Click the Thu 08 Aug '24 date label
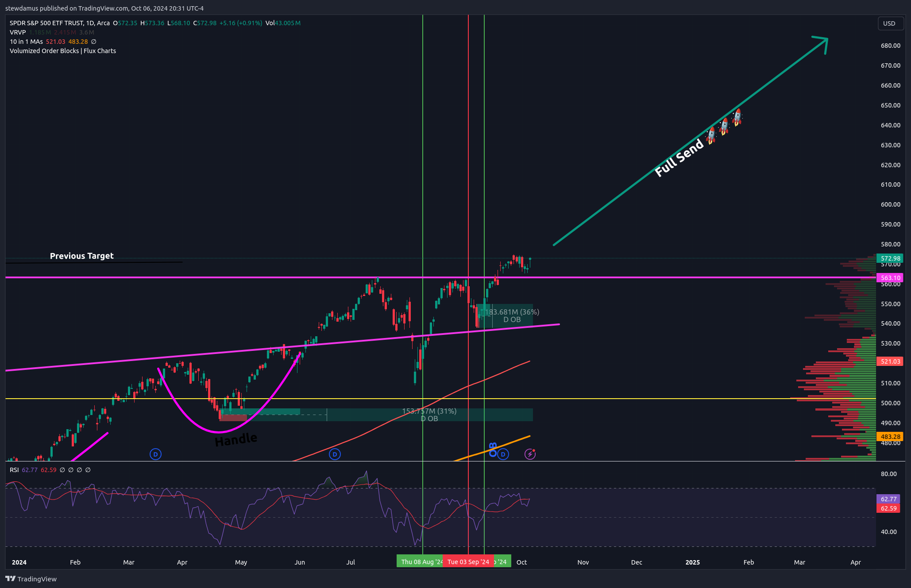Screen dimensions: 911x588 click(x=421, y=562)
